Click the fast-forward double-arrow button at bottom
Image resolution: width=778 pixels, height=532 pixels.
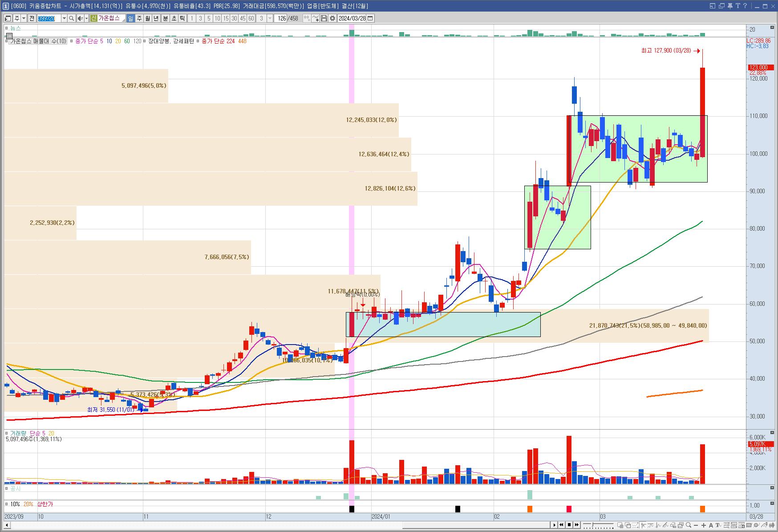pos(577,525)
